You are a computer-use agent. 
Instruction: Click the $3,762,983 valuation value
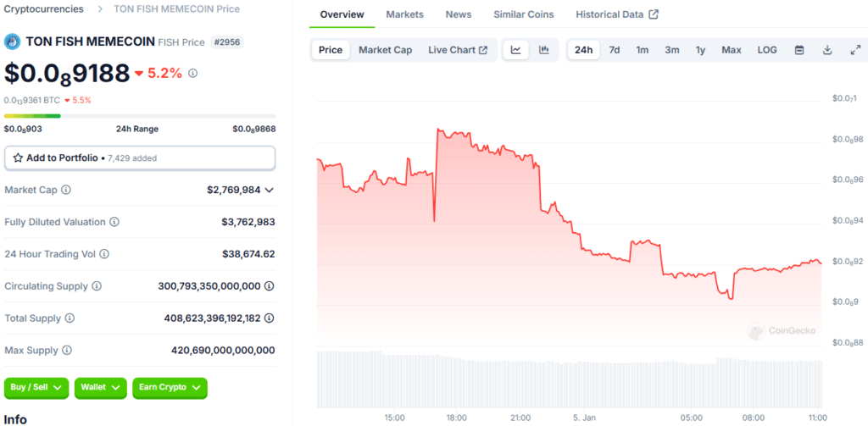click(248, 222)
